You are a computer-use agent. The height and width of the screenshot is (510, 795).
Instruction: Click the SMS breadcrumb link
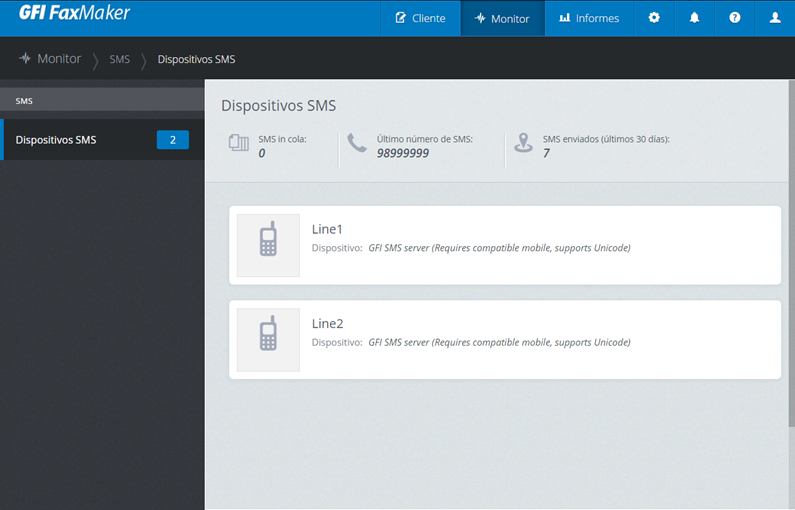(120, 60)
